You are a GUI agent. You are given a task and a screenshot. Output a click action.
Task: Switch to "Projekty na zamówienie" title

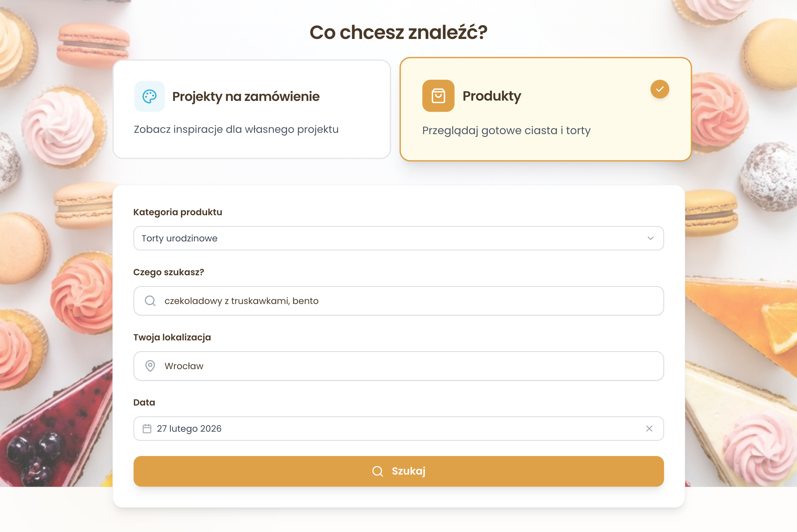(x=246, y=97)
